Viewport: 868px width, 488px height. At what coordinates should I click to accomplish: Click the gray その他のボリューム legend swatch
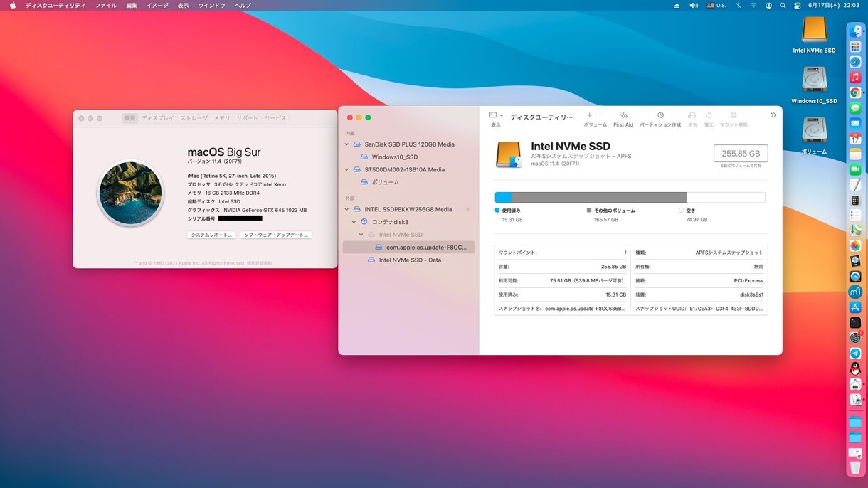tap(589, 211)
